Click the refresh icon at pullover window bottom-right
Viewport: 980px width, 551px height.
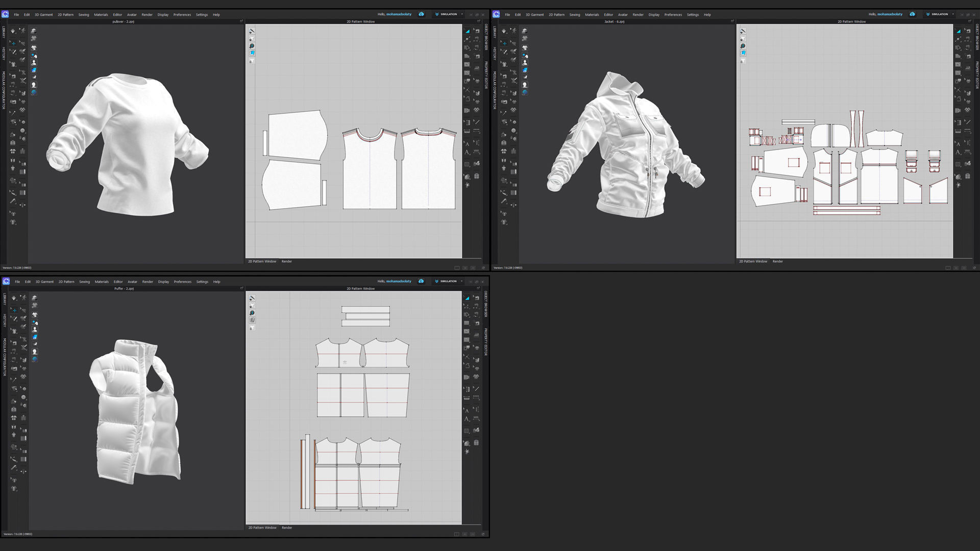483,268
